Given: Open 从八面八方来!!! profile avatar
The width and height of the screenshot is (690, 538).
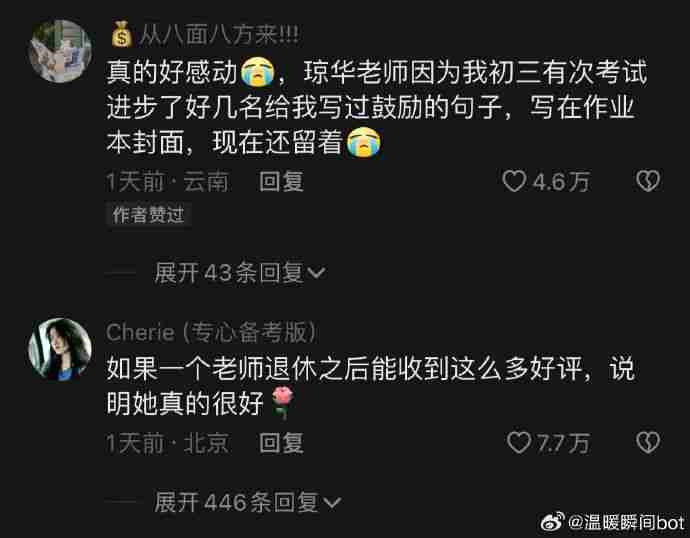Looking at the screenshot, I should pos(60,51).
